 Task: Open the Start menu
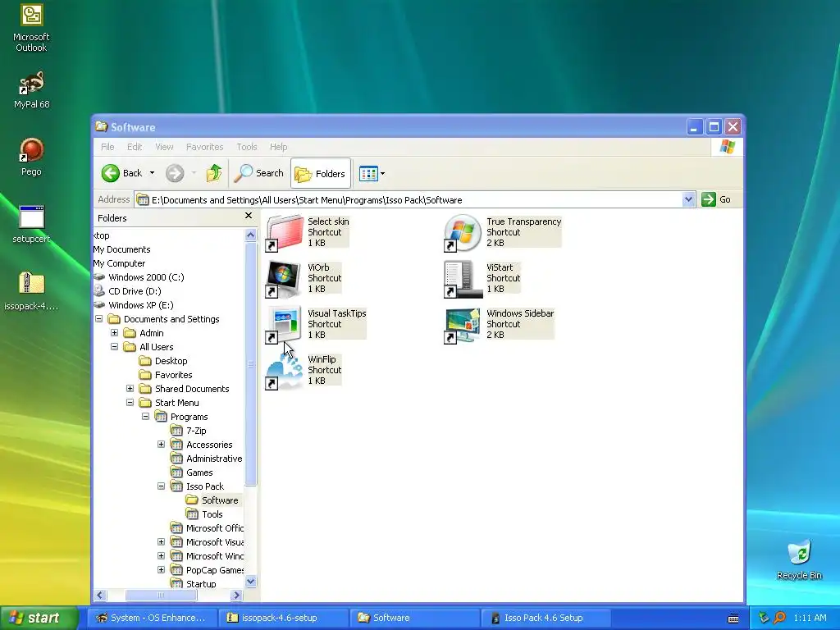[39, 618]
